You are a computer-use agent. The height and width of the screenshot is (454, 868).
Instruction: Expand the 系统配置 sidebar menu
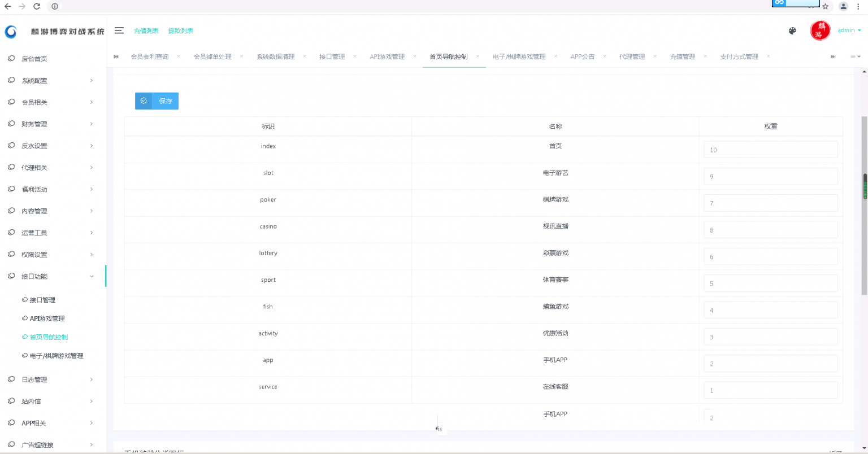(51, 81)
